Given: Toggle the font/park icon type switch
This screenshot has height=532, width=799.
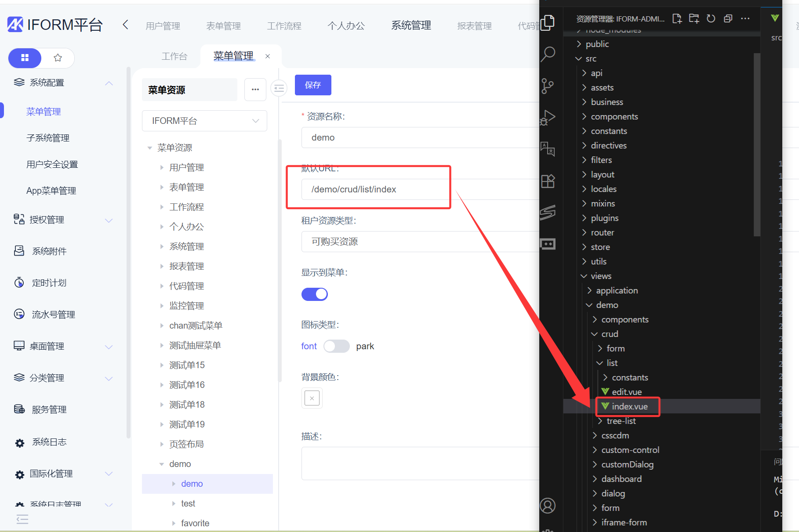Looking at the screenshot, I should point(336,346).
